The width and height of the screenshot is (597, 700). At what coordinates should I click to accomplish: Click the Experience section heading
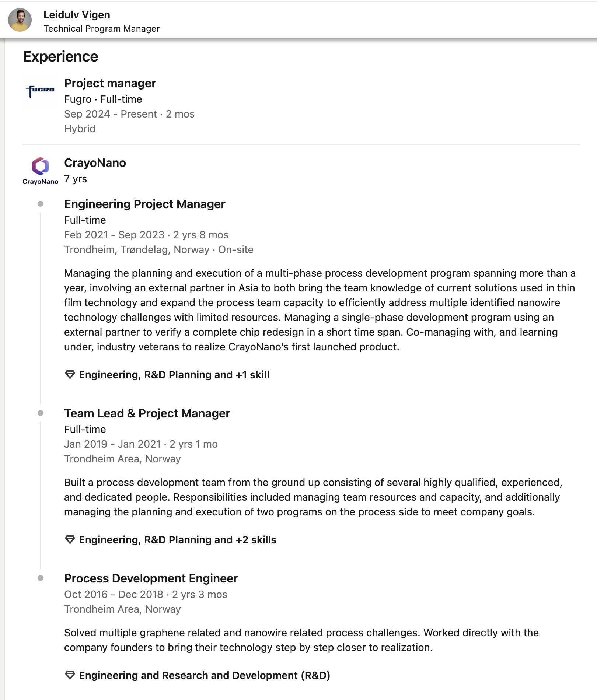tap(60, 56)
